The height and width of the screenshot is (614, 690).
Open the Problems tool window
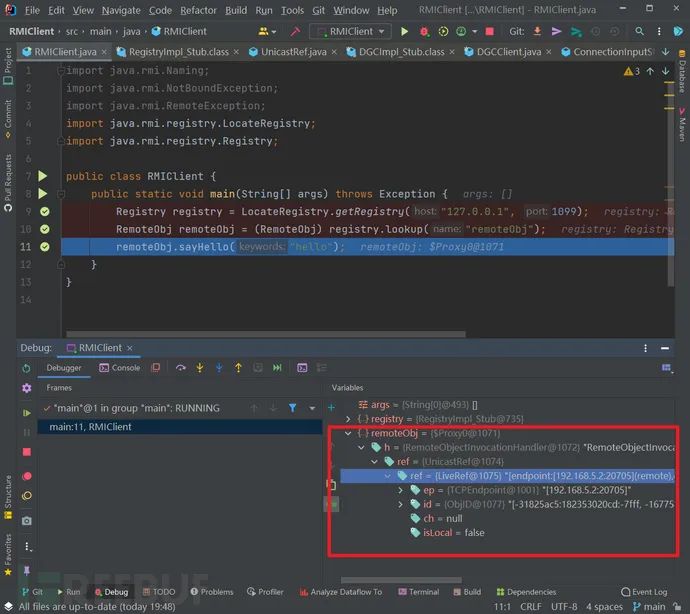pos(212,592)
